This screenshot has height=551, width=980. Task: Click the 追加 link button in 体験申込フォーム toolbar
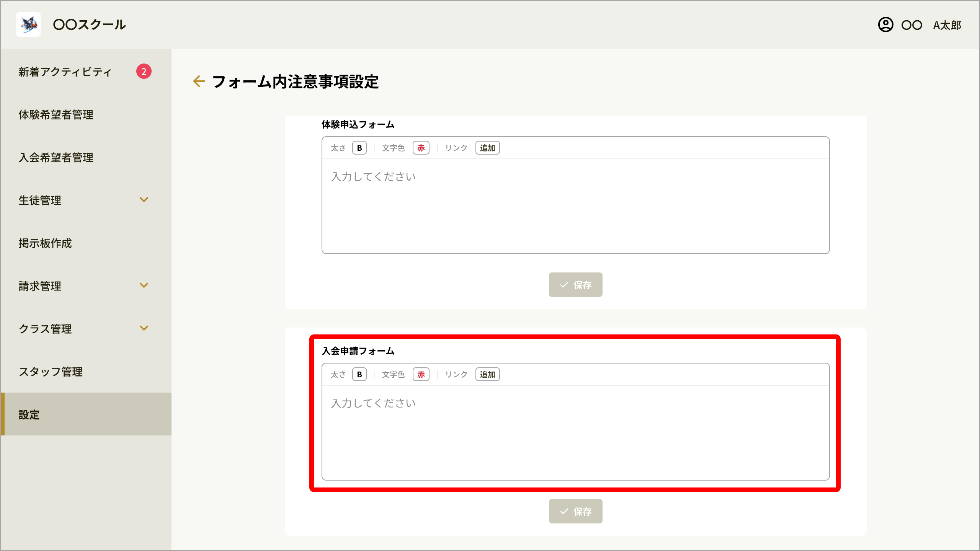pyautogui.click(x=488, y=148)
